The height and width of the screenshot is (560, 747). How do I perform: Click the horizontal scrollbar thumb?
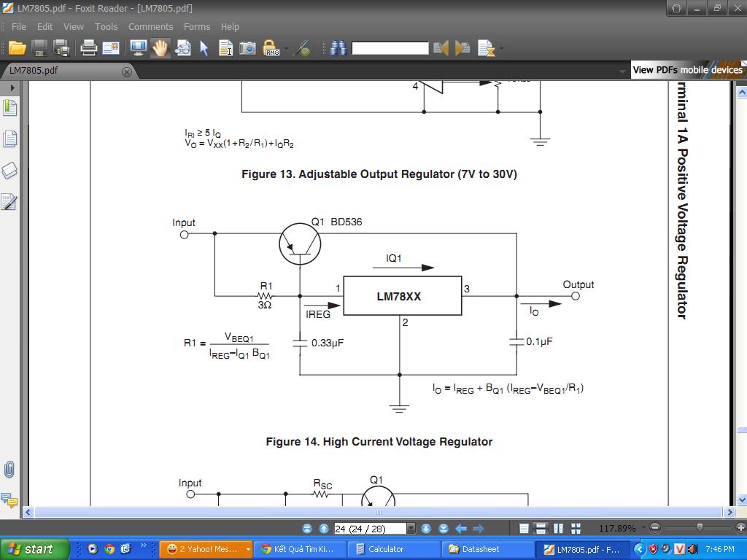click(x=379, y=513)
